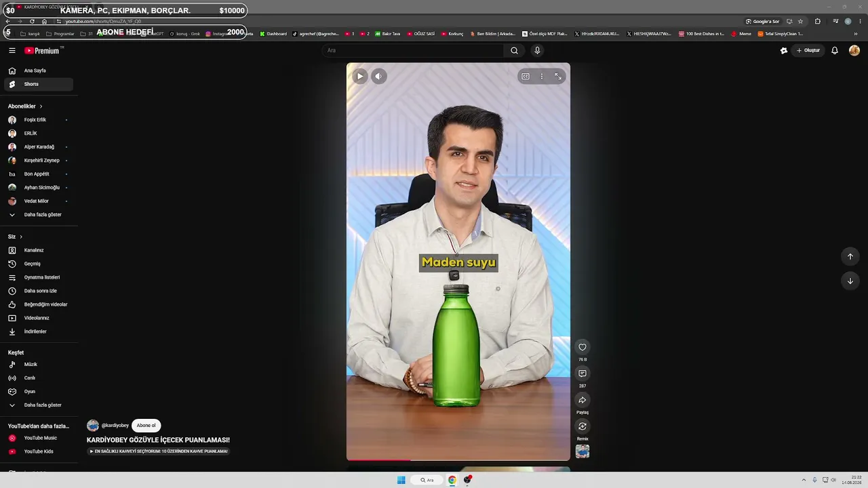
Task: Open the Windows Start menu
Action: coord(401,480)
